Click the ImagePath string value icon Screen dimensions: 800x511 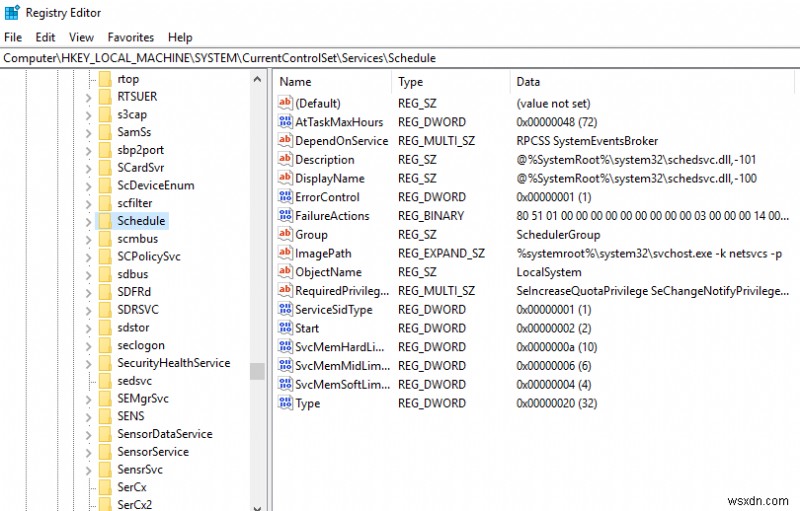[x=285, y=253]
